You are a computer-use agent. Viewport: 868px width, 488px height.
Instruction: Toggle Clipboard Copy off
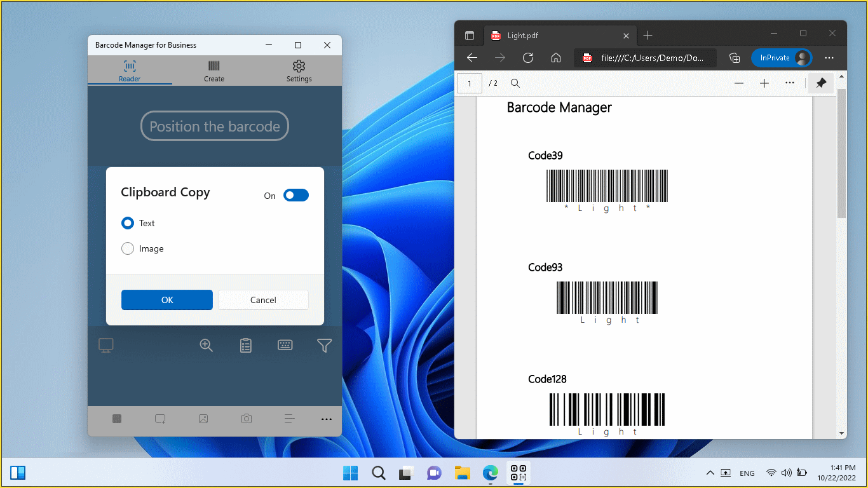point(295,195)
